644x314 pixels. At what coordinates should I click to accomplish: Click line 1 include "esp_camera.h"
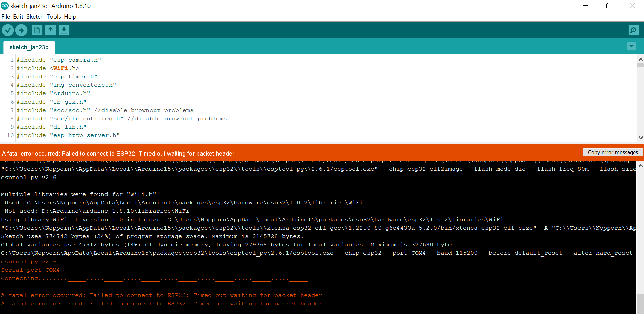pyautogui.click(x=59, y=60)
